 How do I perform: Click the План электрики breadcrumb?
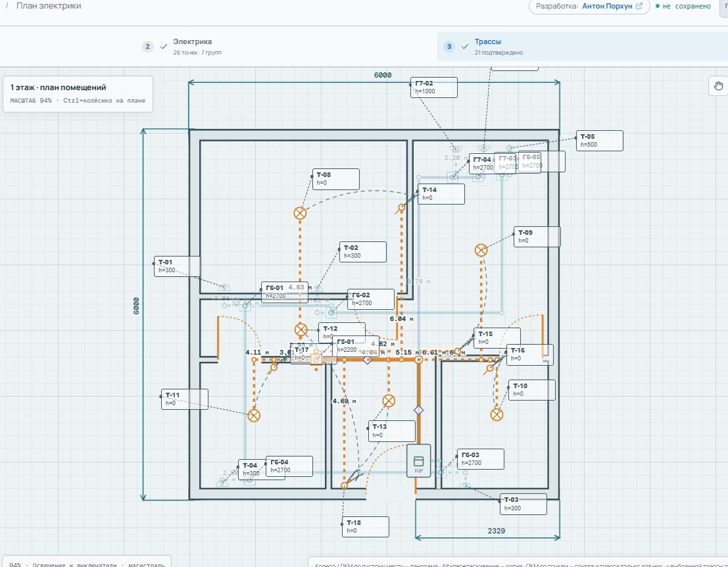(x=49, y=6)
